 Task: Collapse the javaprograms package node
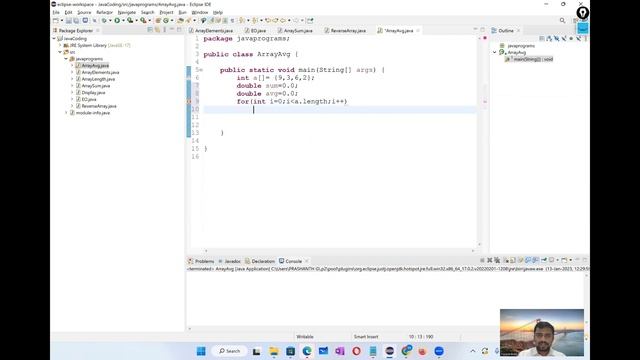[x=66, y=59]
